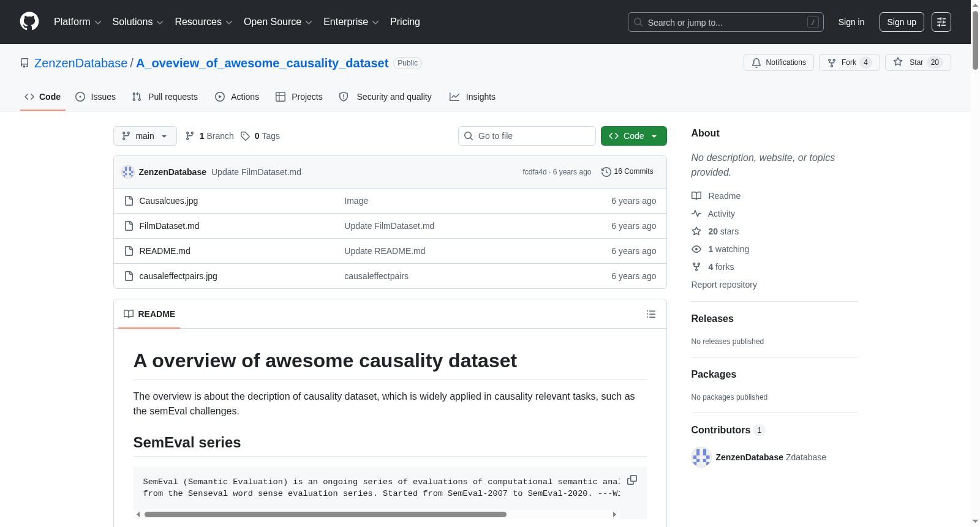Screen dimensions: 980x527
Task: Switch to the Projects tab
Action: click(x=299, y=97)
